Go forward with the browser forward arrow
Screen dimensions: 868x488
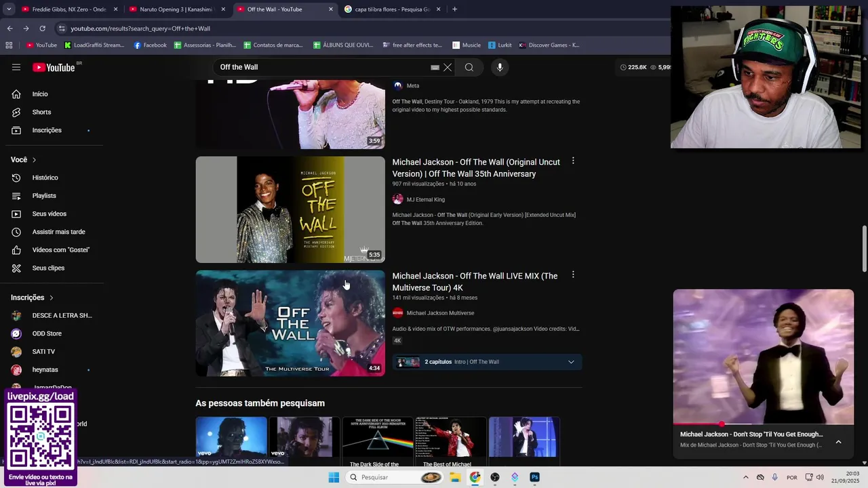[26, 28]
